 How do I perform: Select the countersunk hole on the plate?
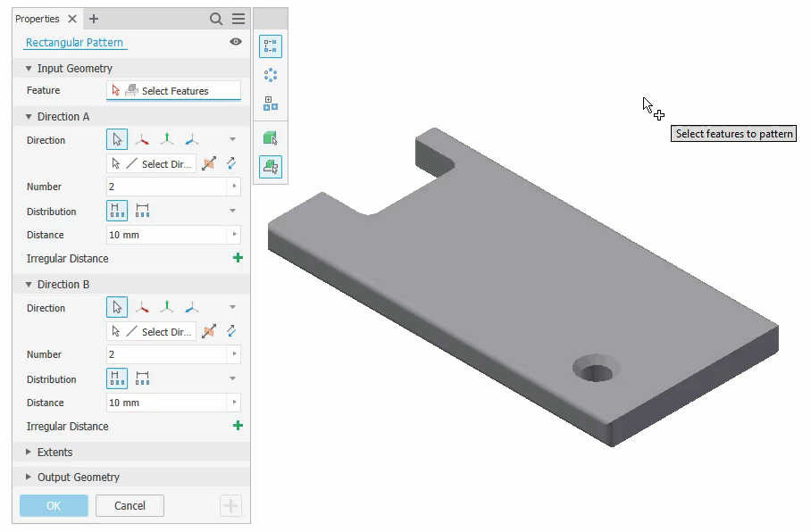click(x=597, y=368)
